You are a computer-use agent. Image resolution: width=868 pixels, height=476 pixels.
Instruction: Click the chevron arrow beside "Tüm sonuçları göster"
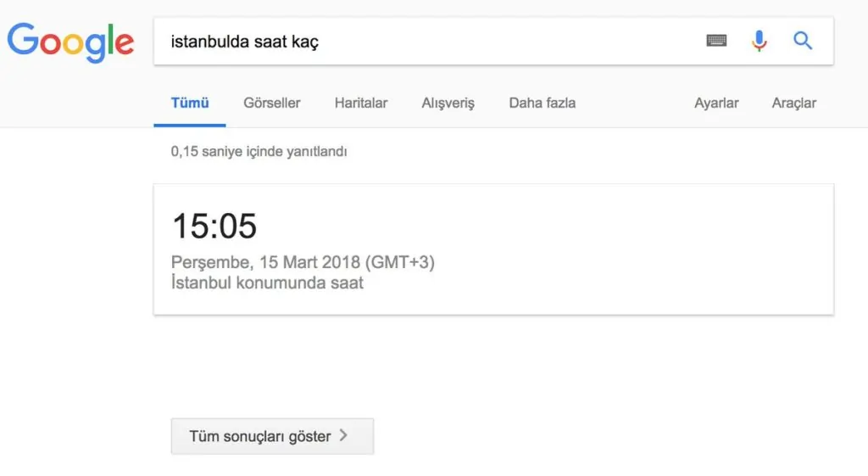pyautogui.click(x=343, y=436)
